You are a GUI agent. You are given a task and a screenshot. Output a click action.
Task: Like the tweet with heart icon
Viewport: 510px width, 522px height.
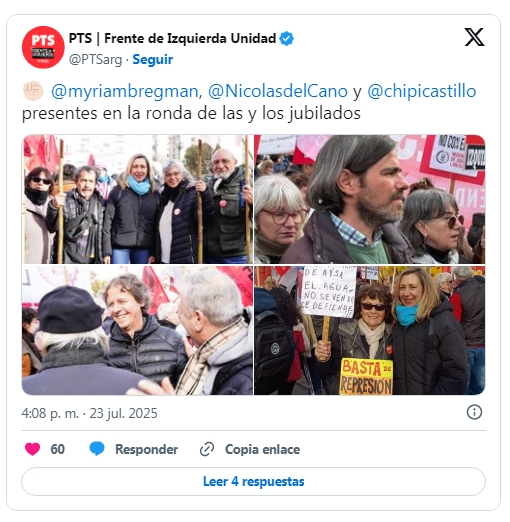[x=32, y=449]
